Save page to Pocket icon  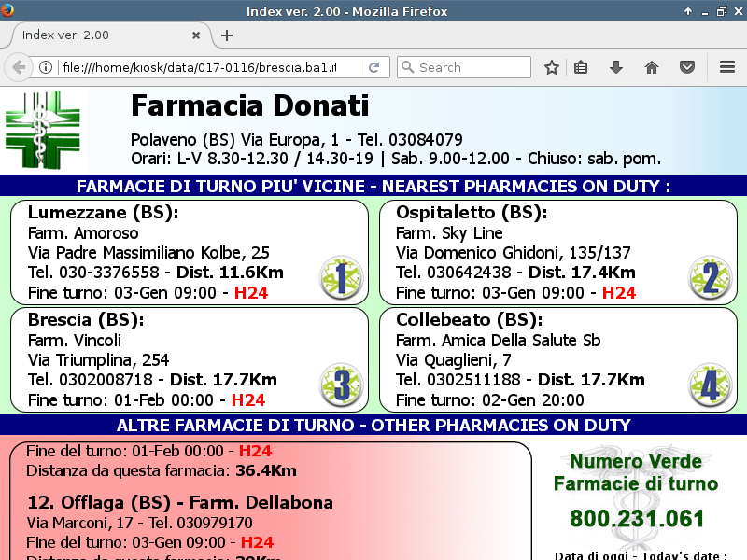coord(686,67)
